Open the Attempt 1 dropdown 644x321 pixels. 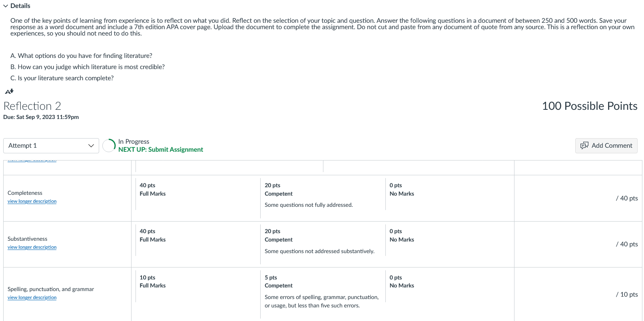pos(51,146)
